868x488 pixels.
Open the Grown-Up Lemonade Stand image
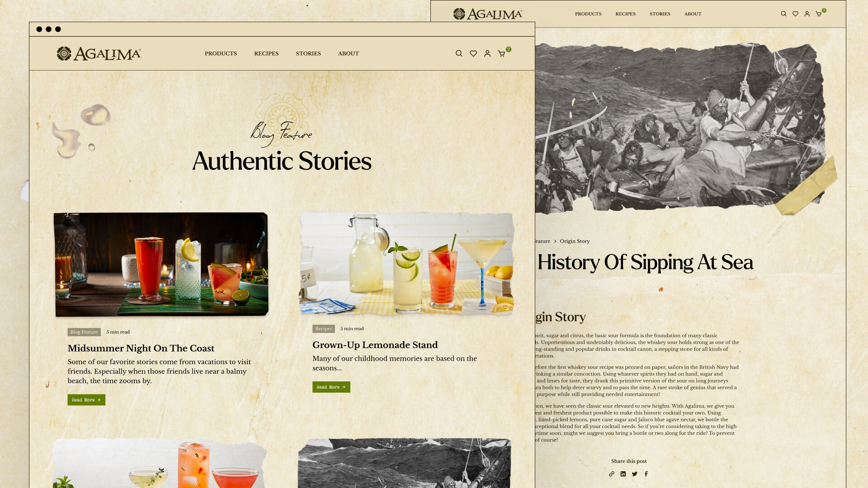coord(406,264)
